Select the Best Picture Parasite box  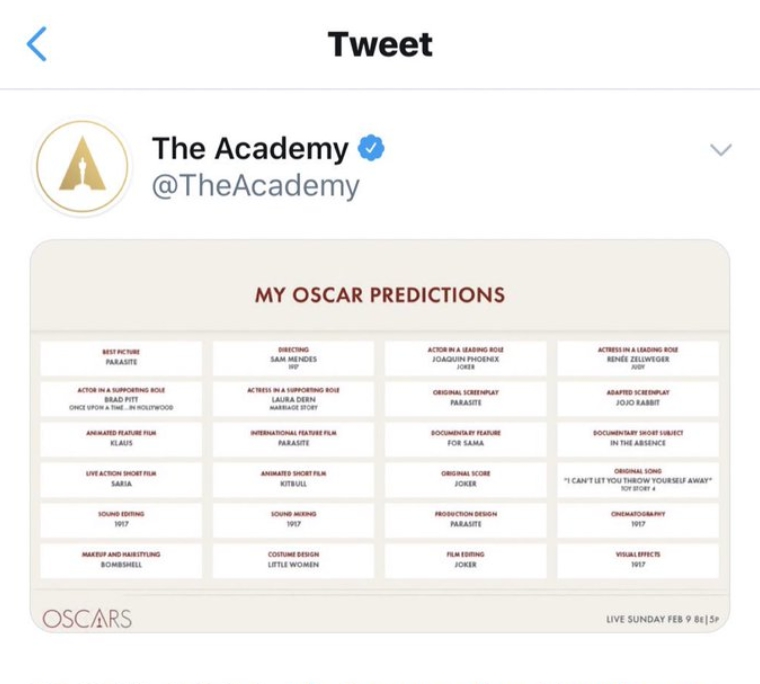click(x=121, y=358)
